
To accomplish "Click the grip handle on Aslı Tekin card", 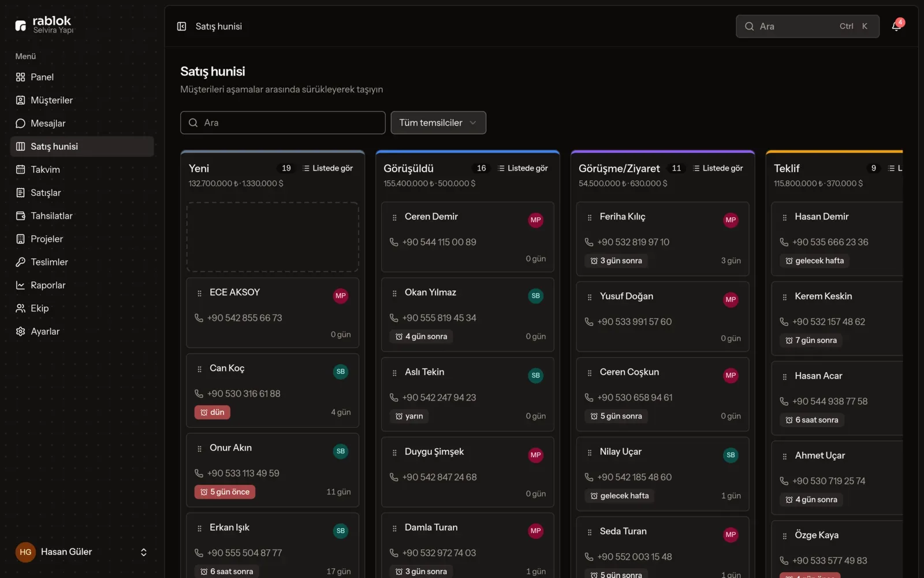I will pyautogui.click(x=394, y=373).
